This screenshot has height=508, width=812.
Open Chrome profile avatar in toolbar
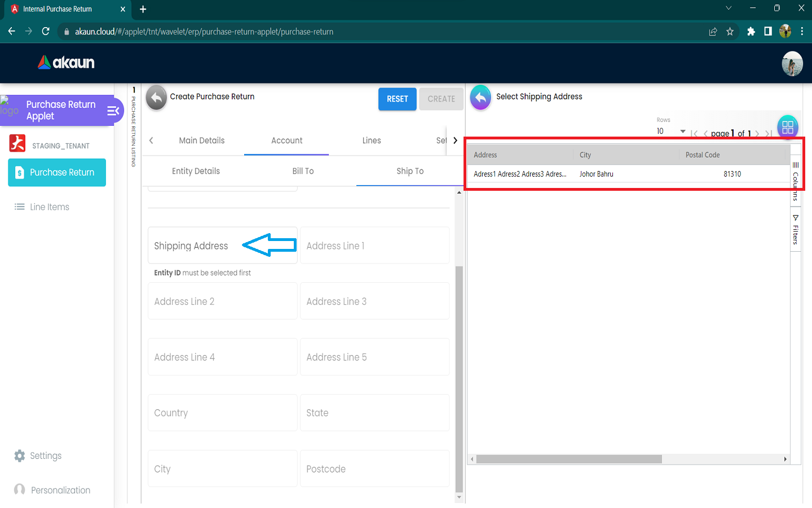785,32
